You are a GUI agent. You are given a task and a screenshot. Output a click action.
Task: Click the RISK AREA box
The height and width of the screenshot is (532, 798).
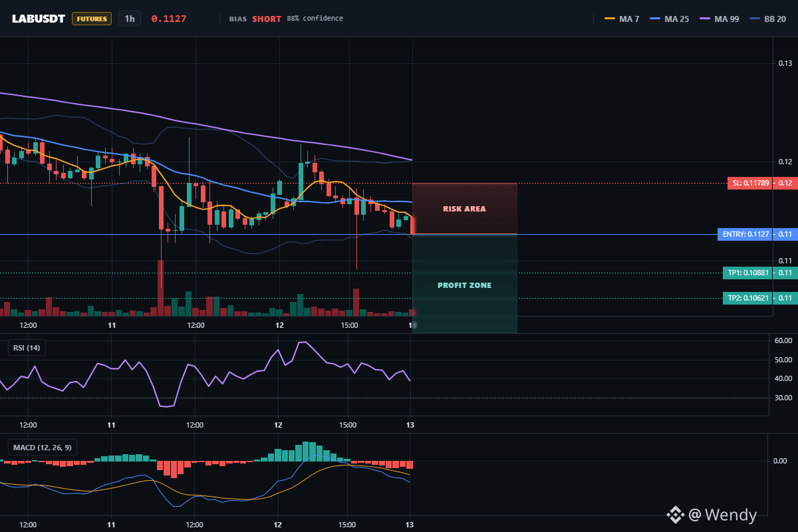pyautogui.click(x=465, y=209)
